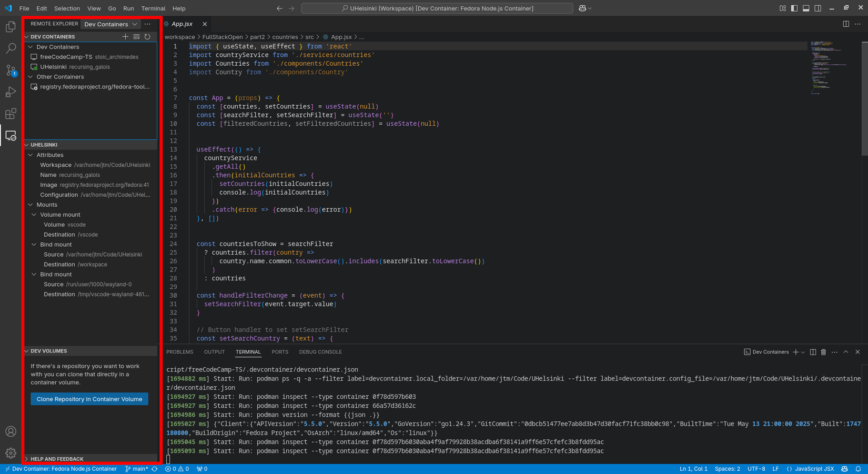Open the Extensions view
868x474 pixels.
[x=11, y=114]
